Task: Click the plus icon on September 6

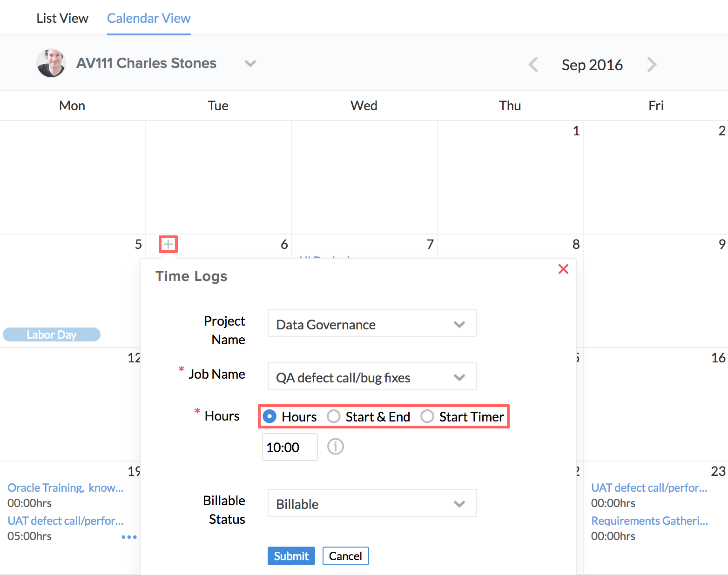Action: pyautogui.click(x=168, y=244)
